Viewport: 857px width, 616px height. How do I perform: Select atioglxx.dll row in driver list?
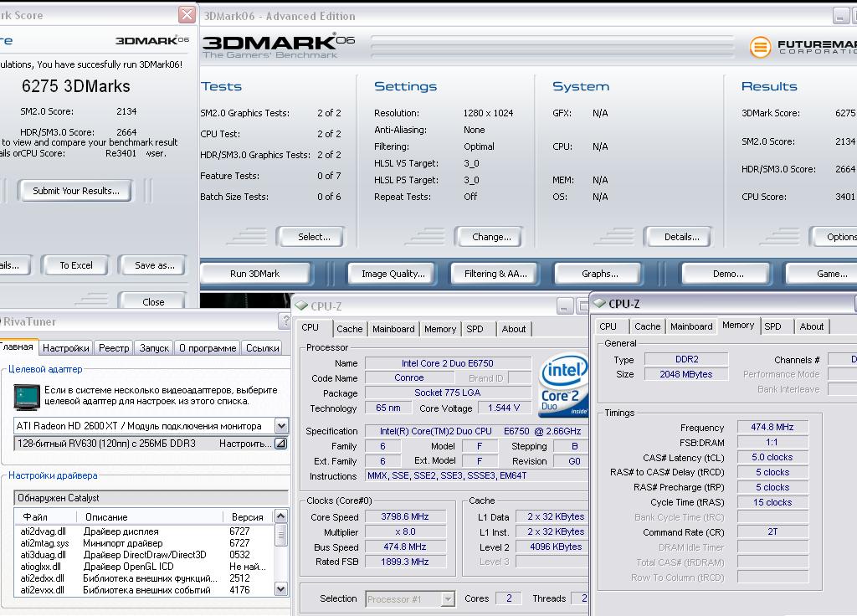[144, 567]
